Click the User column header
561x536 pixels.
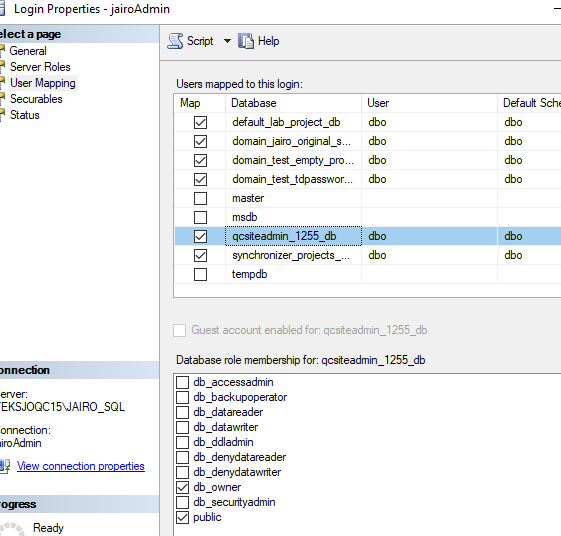[429, 103]
